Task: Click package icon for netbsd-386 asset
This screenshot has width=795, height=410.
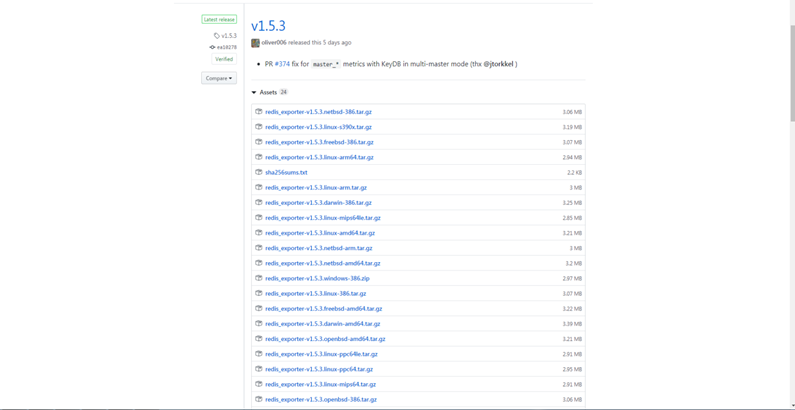Action: (259, 111)
